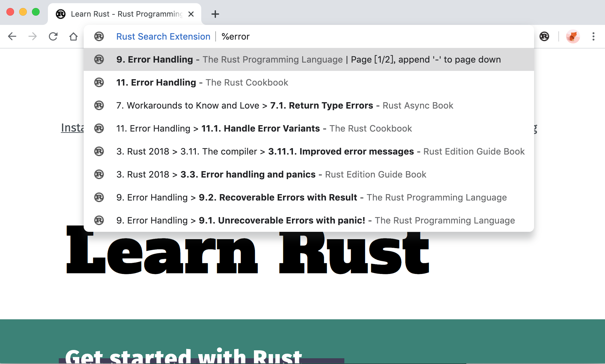This screenshot has width=605, height=364.
Task: Click Rust icon beside 9.2. Recoverable Errors
Action: click(99, 197)
